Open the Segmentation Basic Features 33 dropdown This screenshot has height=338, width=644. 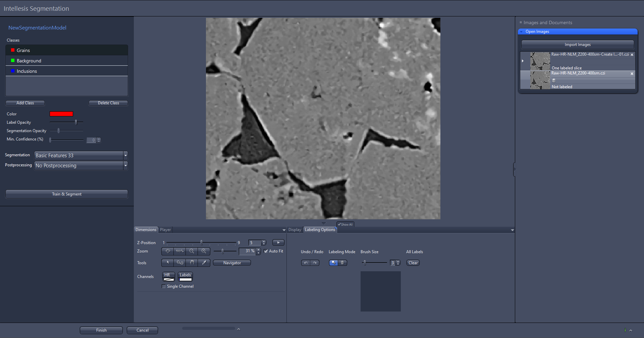[125, 155]
